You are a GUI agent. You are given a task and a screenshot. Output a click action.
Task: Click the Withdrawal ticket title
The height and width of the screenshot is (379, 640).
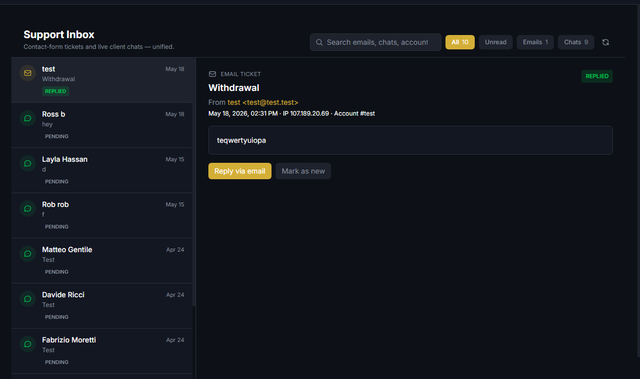pyautogui.click(x=234, y=88)
